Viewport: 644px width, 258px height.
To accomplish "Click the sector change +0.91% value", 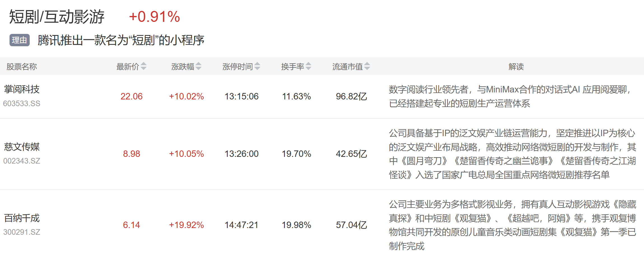I will (x=154, y=17).
